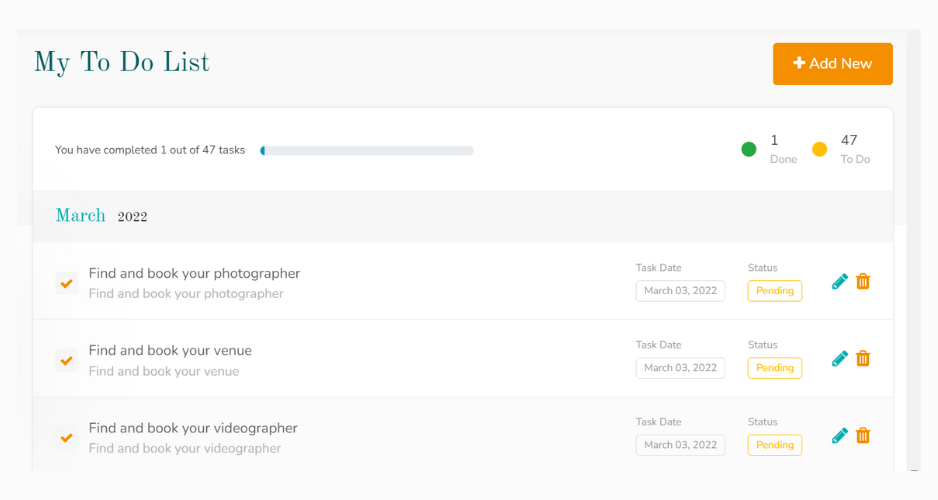This screenshot has height=500, width=938.
Task: Open the videographer task's date field
Action: pos(680,445)
